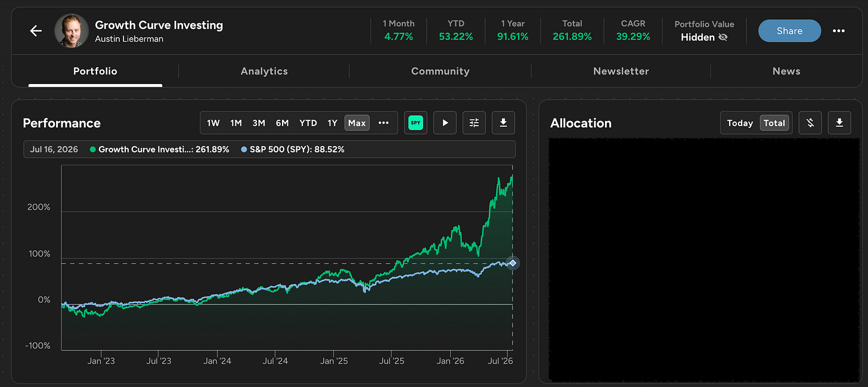Toggle the SPY benchmark comparison icon
Viewport: 868px width, 387px height.
click(416, 123)
